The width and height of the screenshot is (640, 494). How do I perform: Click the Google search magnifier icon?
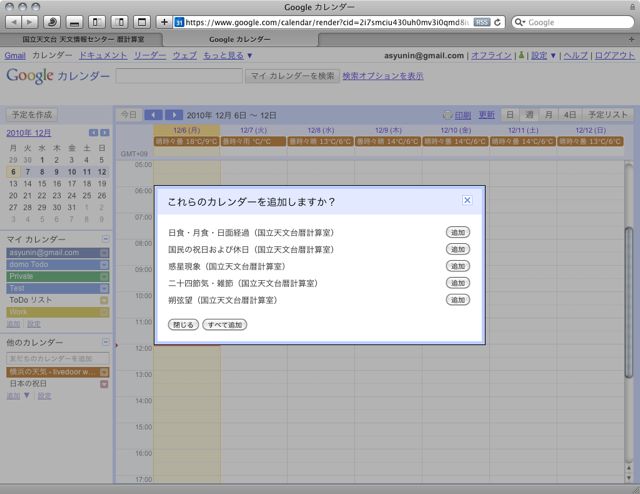519,22
